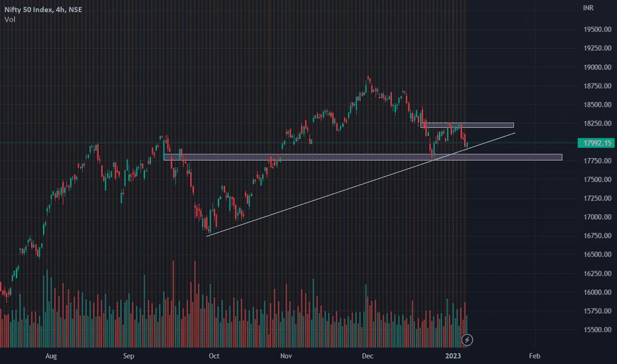Image resolution: width=617 pixels, height=364 pixels.
Task: Click the Oct label on time axis
Action: pyautogui.click(x=214, y=356)
